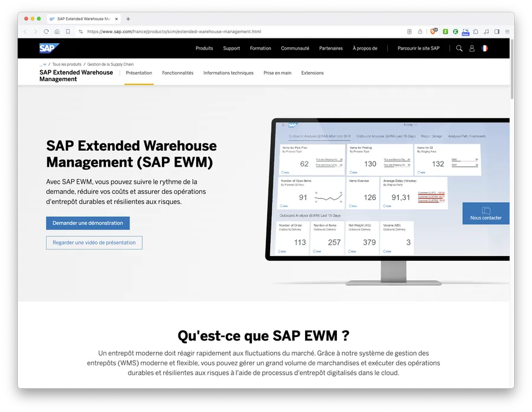Toggle the browser sidebar panel icon
The width and height of the screenshot is (532, 412).
[497, 31]
